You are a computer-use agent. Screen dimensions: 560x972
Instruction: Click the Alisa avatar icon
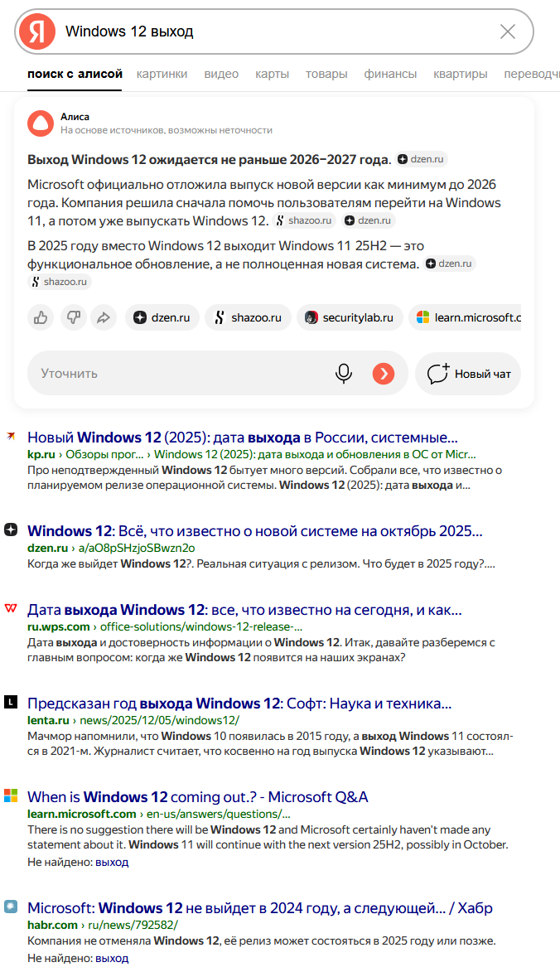point(41,123)
